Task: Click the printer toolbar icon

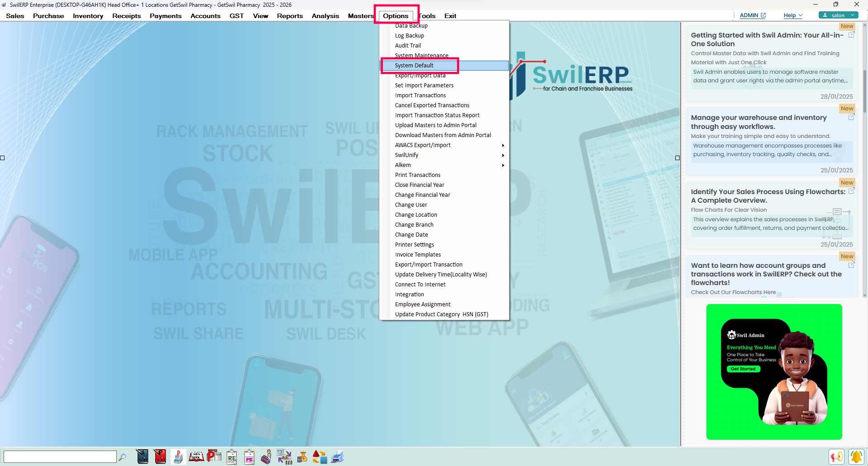Action: coord(337,457)
